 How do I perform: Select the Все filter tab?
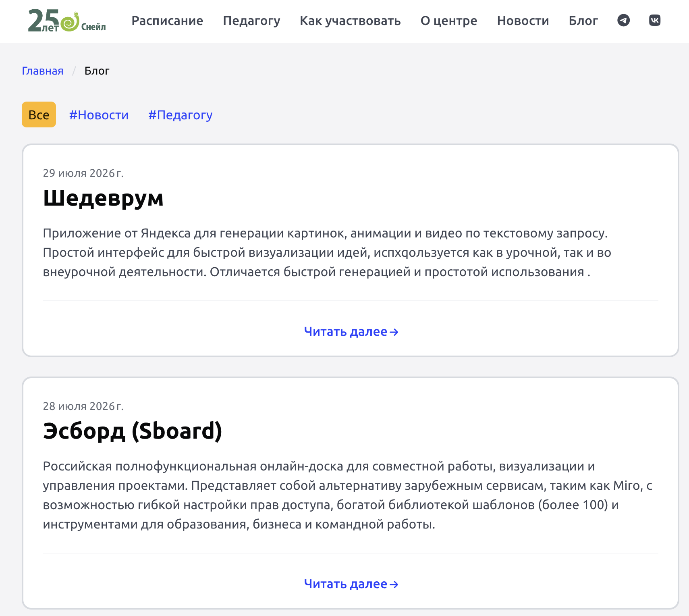pyautogui.click(x=39, y=114)
